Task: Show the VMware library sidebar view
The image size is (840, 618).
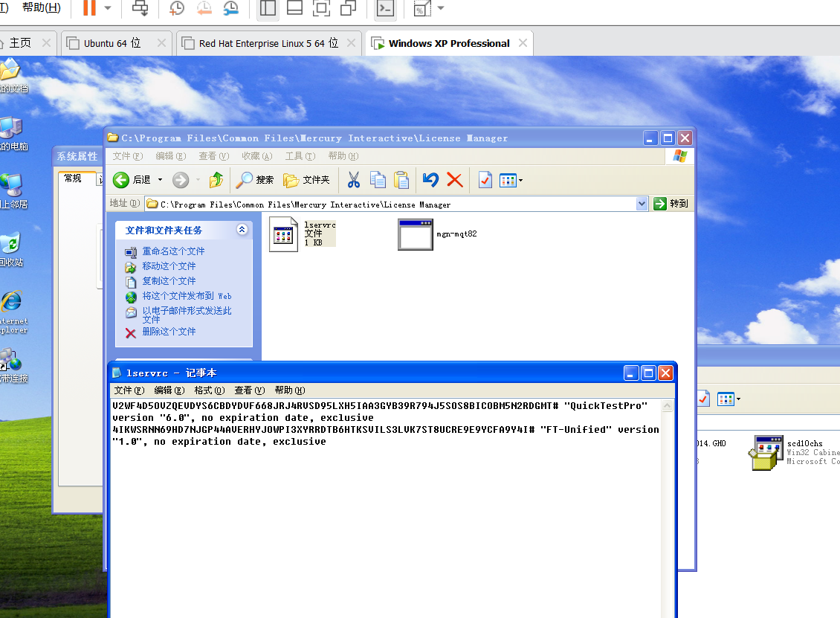Action: coord(268,8)
